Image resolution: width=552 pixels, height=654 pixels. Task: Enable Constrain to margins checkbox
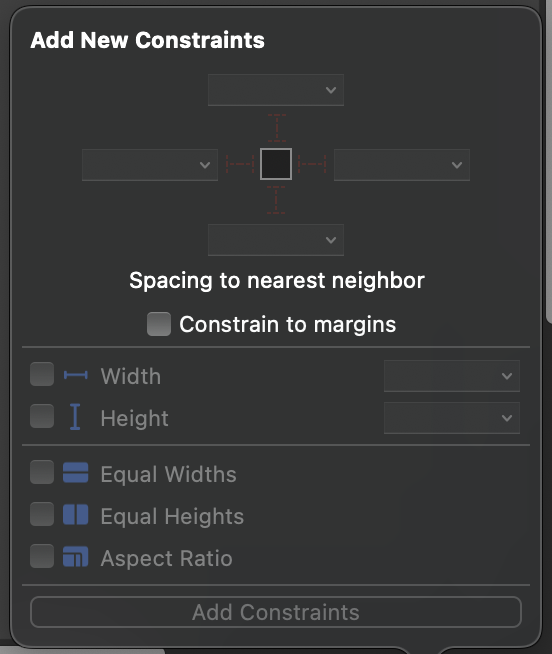click(159, 324)
